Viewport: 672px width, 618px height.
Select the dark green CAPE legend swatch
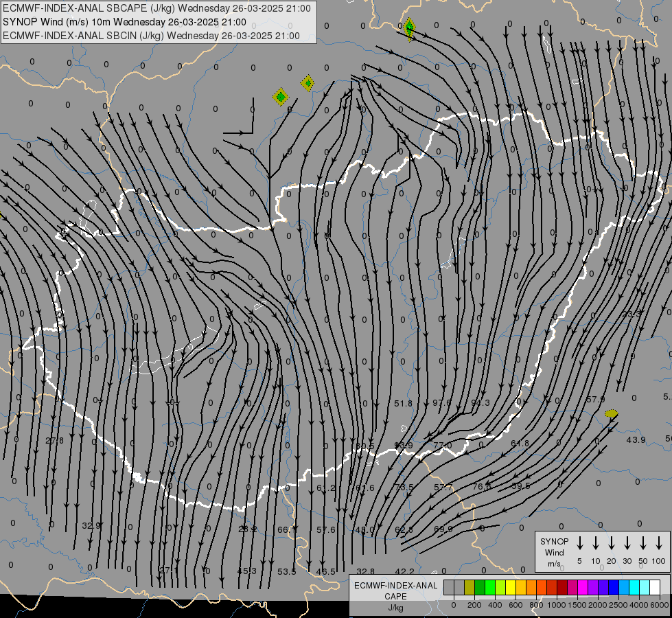click(480, 587)
